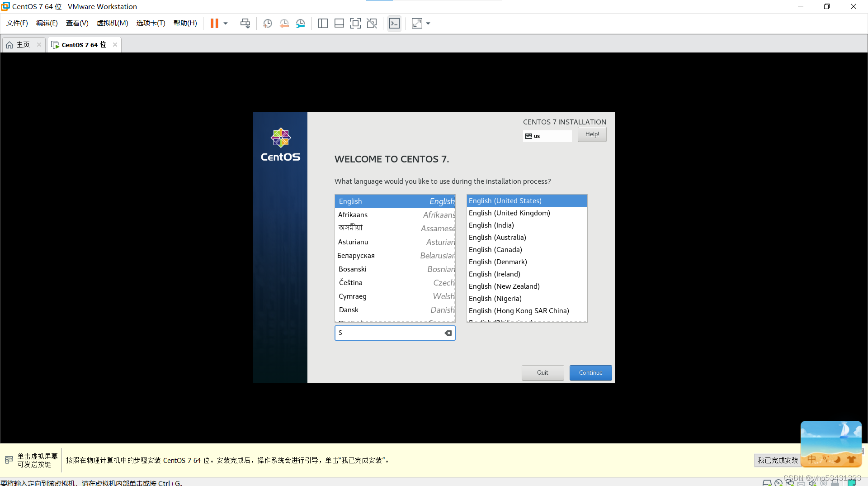
Task: Select English in the language list
Action: [395, 201]
